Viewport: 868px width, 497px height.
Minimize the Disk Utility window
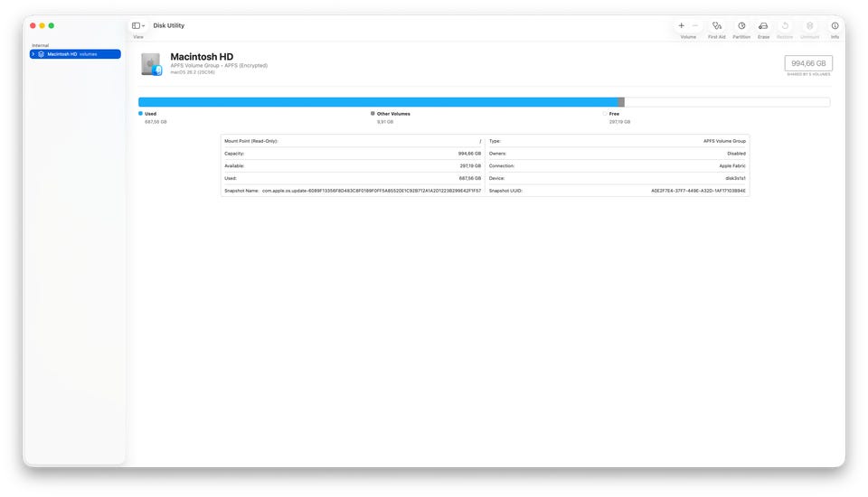42,25
